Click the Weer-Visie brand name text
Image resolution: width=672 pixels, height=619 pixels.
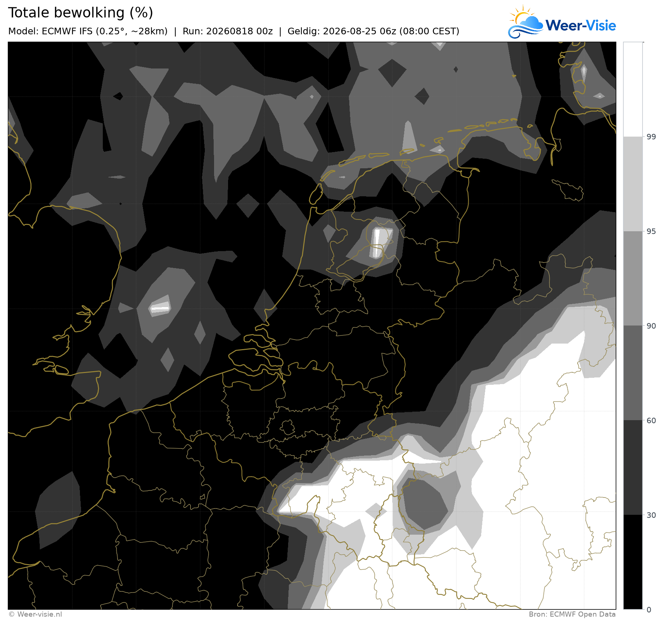[581, 25]
